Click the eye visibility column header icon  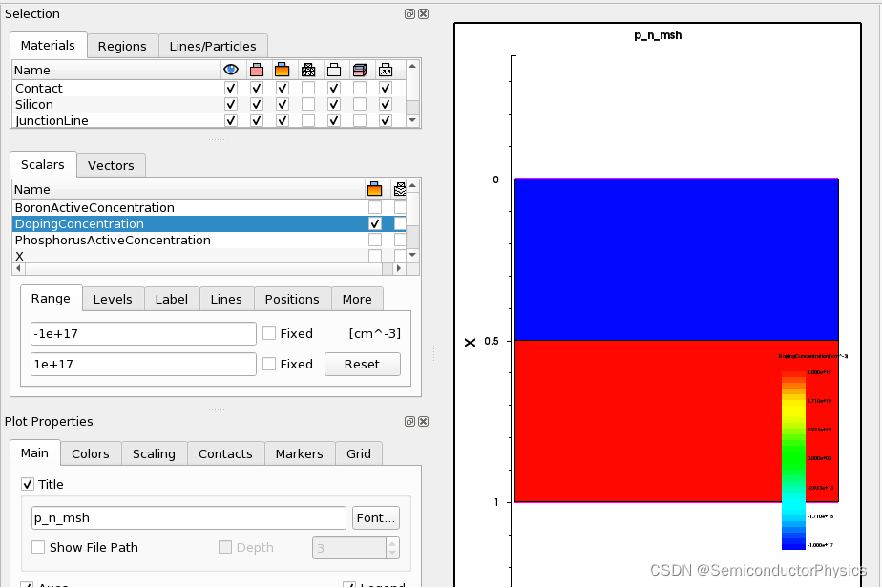tap(231, 70)
